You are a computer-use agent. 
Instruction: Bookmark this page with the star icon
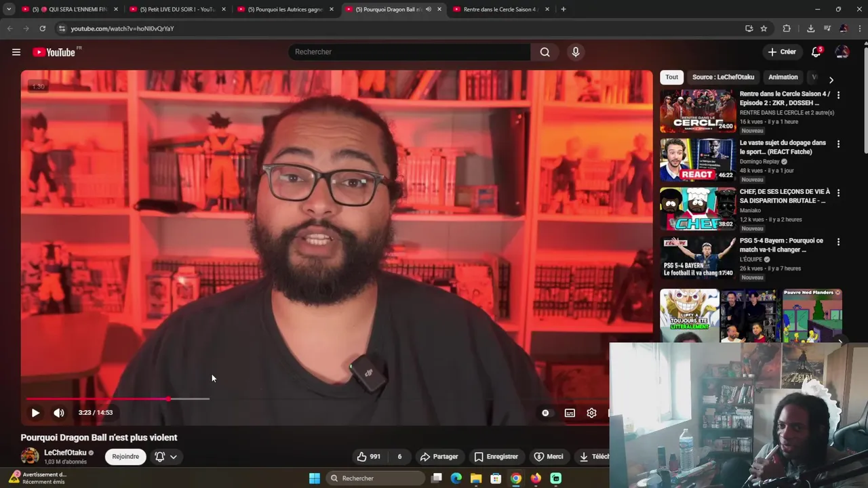(x=764, y=28)
